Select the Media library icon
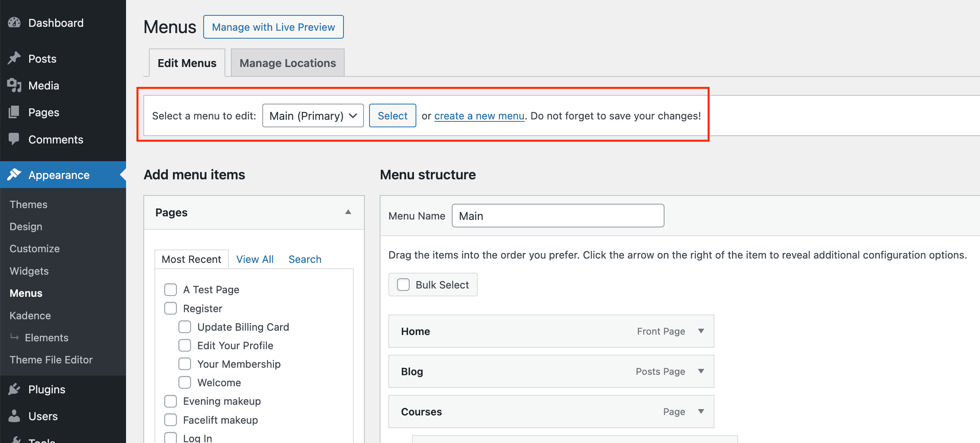The image size is (980, 443). [x=14, y=85]
